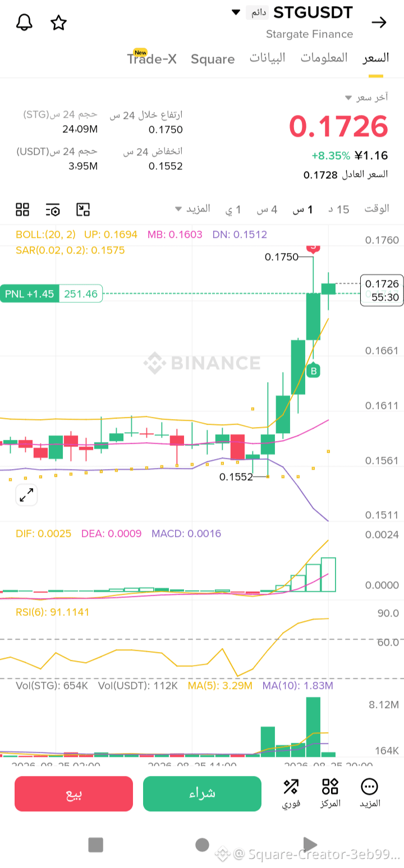Image resolution: width=404 pixels, height=868 pixels.
Task: Tap the Vol(STG): 654K label
Action: 52,686
